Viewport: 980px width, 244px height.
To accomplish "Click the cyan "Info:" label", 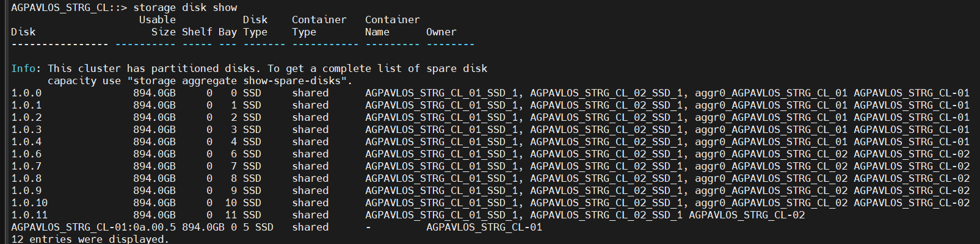I will point(26,68).
